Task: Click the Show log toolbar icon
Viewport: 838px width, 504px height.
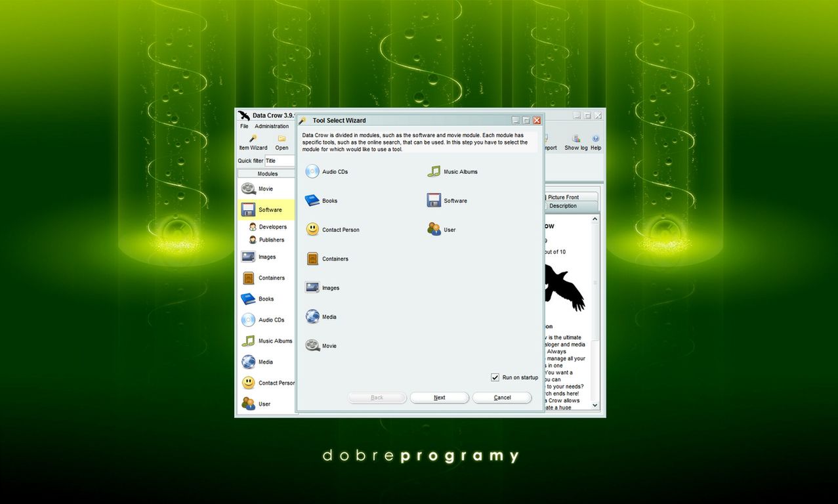Action: [x=576, y=138]
